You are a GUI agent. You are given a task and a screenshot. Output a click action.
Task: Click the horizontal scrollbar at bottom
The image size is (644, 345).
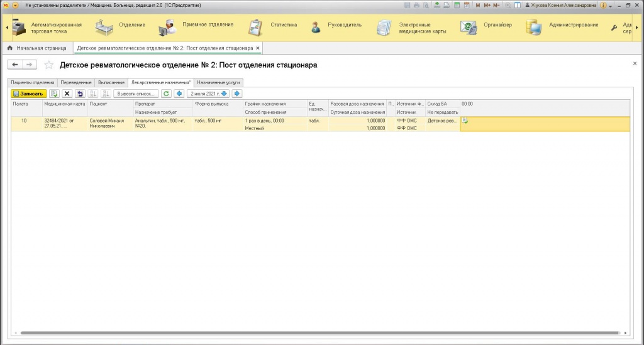coord(320,333)
